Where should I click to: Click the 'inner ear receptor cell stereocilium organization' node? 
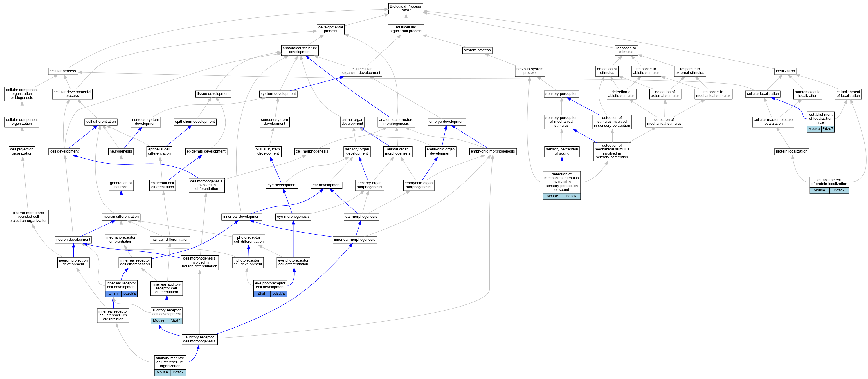(x=113, y=315)
